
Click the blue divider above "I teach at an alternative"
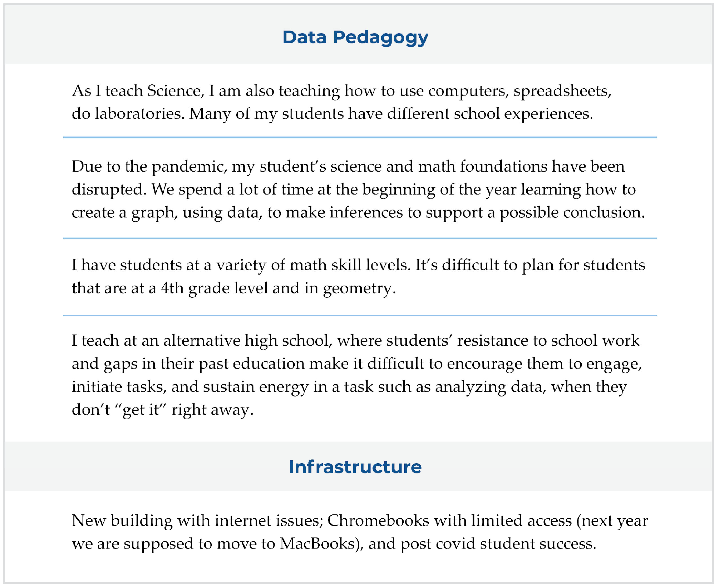(x=359, y=315)
